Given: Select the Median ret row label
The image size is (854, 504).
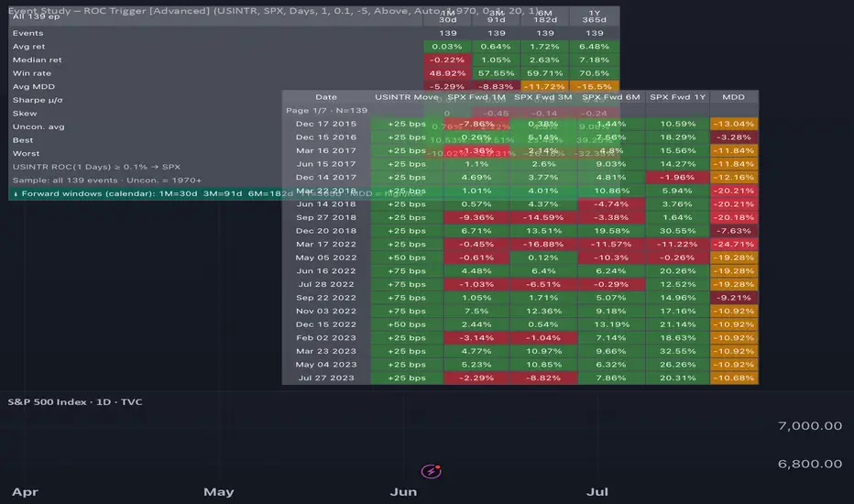Looking at the screenshot, I should [x=37, y=60].
